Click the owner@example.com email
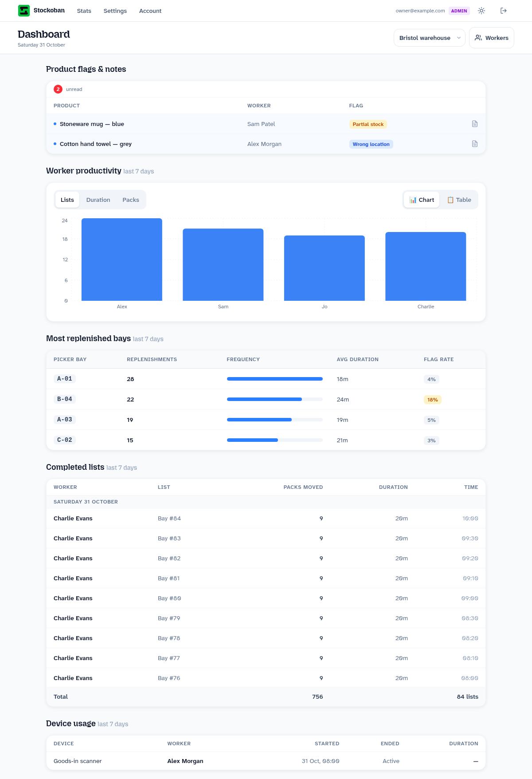 pyautogui.click(x=420, y=11)
